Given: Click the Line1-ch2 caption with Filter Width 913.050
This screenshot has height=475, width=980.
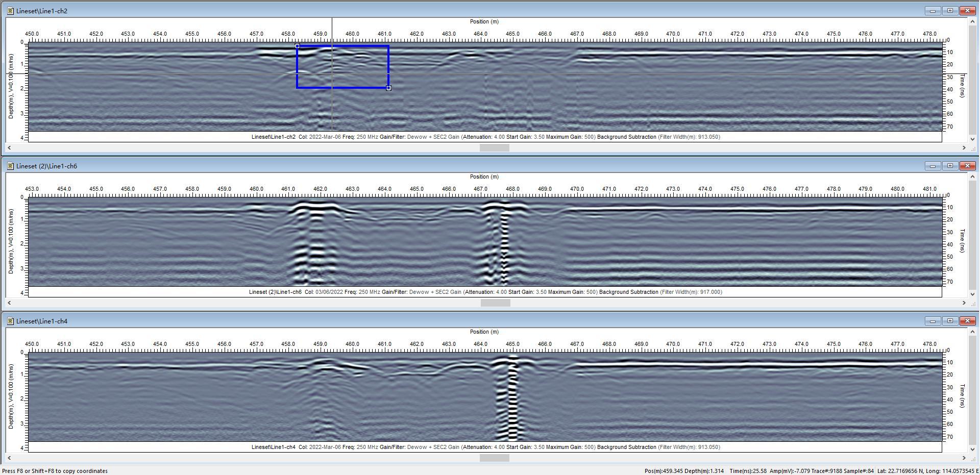Looking at the screenshot, I should pyautogui.click(x=485, y=137).
